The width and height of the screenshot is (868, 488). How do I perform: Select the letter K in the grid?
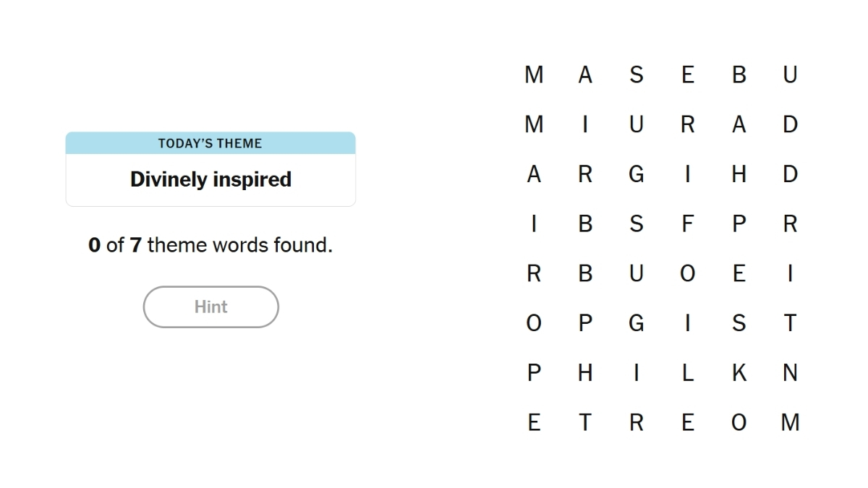[739, 373]
